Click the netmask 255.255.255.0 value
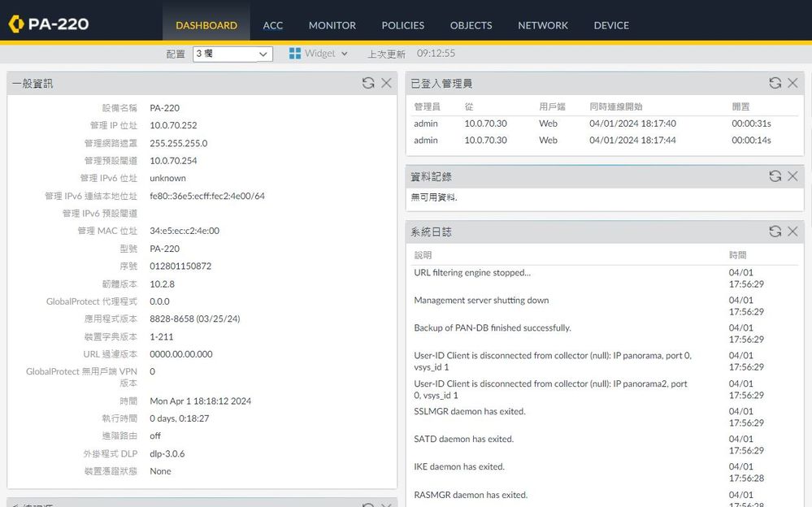 179,143
